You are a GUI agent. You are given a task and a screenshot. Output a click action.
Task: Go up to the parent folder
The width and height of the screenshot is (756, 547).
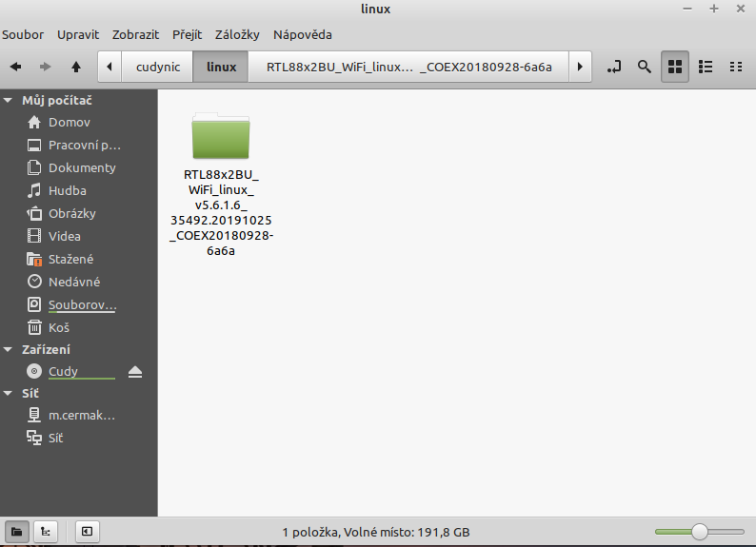pyautogui.click(x=76, y=67)
